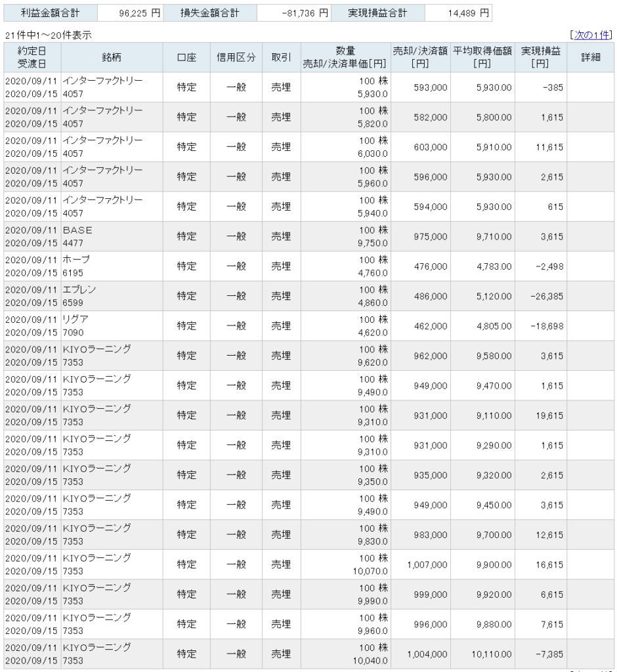This screenshot has height=672, width=617.
Task: Click the 935,000 settlement amount cell
Action: (421, 475)
